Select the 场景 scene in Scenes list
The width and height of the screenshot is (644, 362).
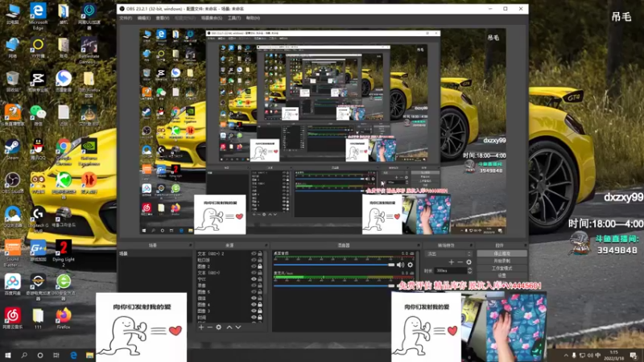click(x=155, y=253)
